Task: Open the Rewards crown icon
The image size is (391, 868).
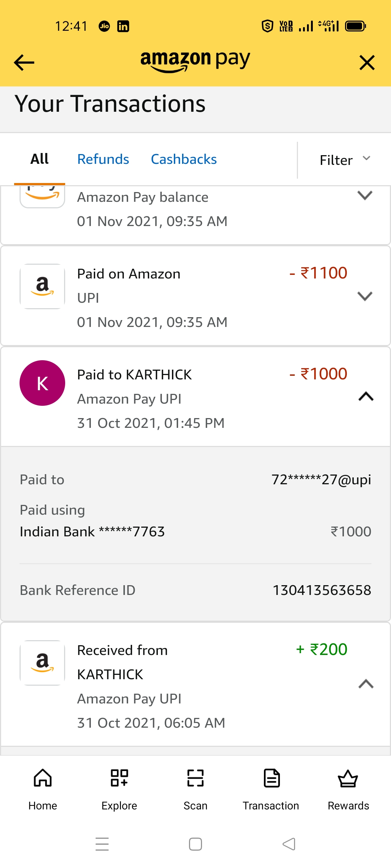Action: coord(348,778)
